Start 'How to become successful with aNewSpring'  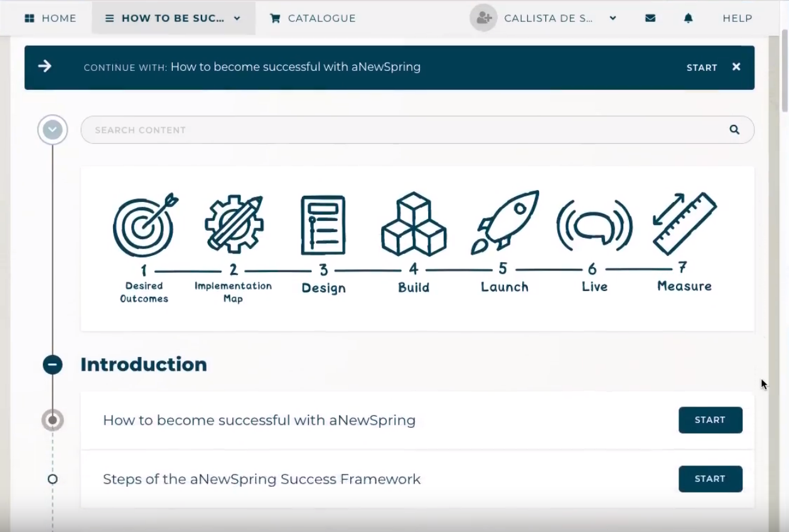tap(710, 420)
